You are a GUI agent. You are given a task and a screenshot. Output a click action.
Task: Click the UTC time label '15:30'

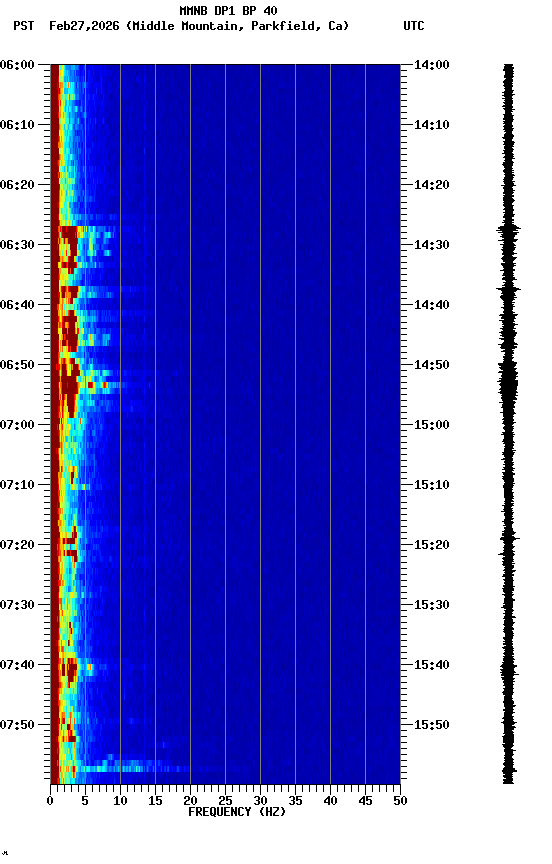pos(431,605)
